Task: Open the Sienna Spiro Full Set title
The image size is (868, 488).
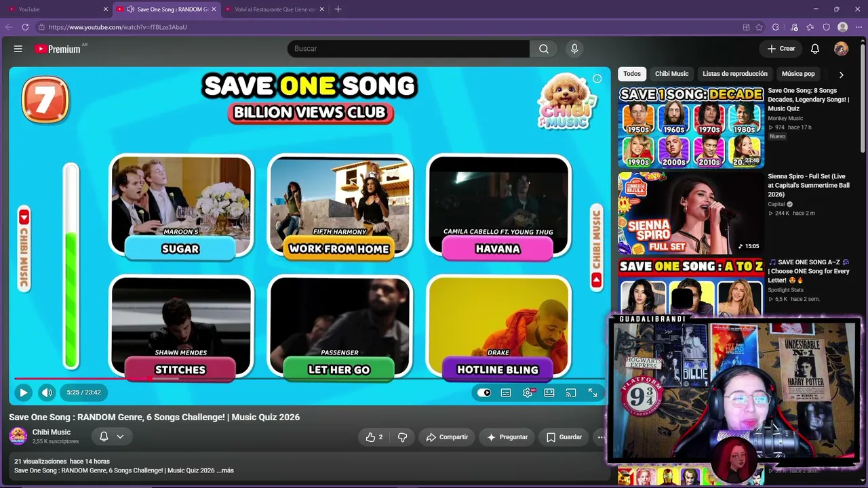Action: (x=808, y=185)
